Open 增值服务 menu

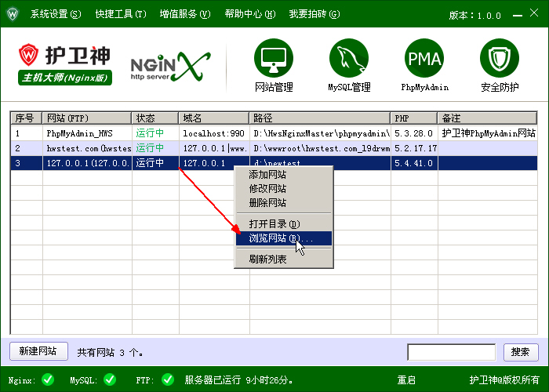click(185, 14)
